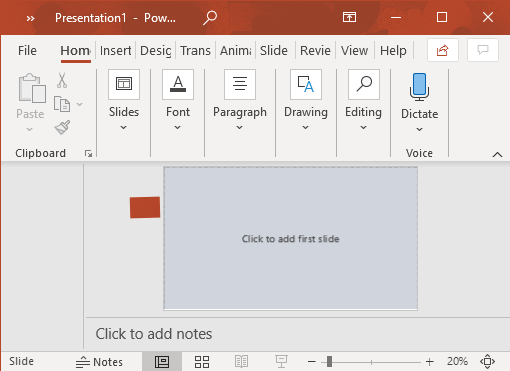Image resolution: width=510 pixels, height=371 pixels.
Task: Click the Slide status bar indicator
Action: tap(21, 361)
